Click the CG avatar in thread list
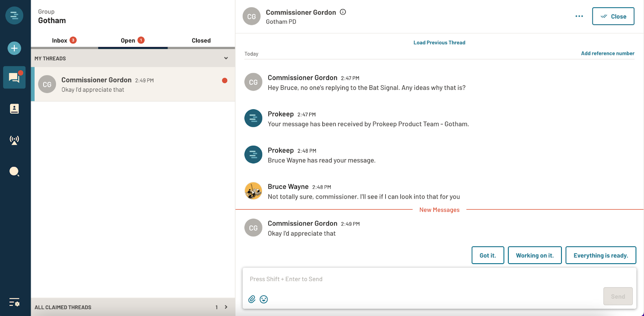This screenshot has height=316, width=644. tap(47, 85)
